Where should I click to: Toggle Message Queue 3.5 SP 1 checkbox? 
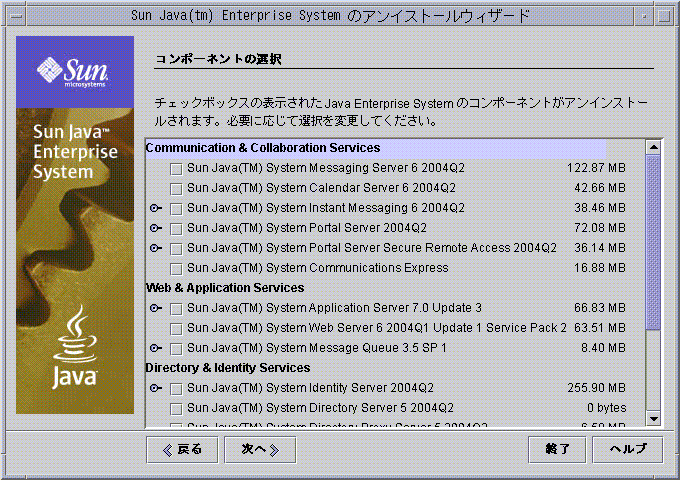click(x=176, y=349)
